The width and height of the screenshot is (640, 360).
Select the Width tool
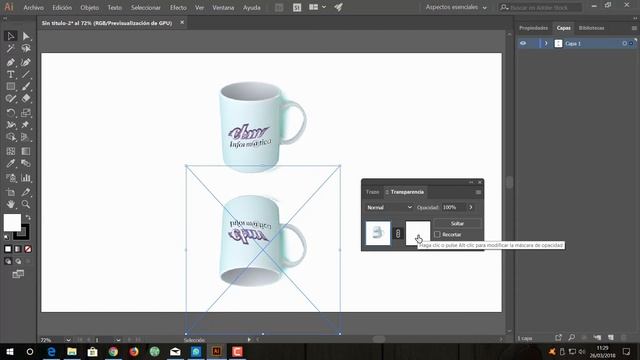click(x=11, y=124)
